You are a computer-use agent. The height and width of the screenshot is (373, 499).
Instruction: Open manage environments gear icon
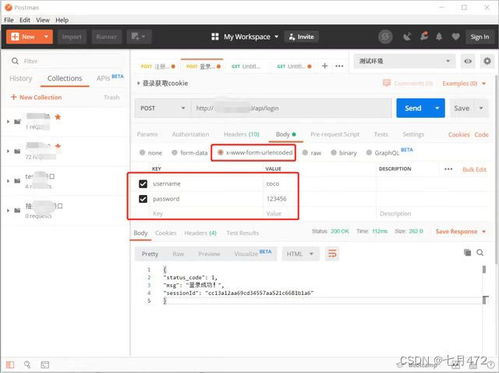487,61
